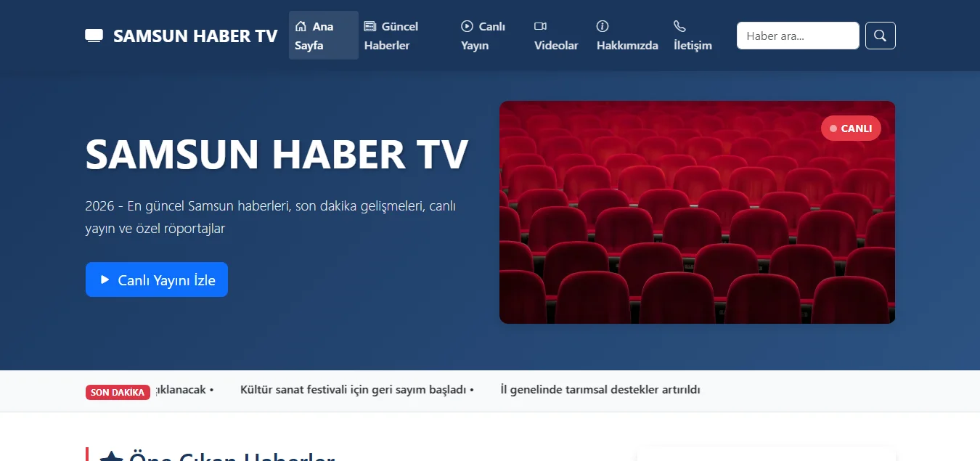Click the magnifier search icon
This screenshot has height=461, width=980.
pos(880,35)
